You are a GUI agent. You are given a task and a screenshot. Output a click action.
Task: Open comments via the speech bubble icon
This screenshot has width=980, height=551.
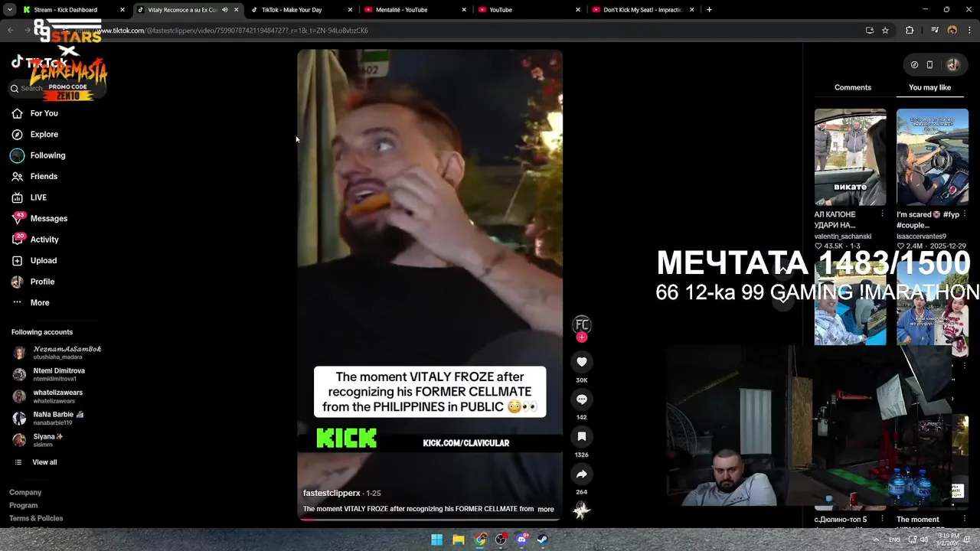tap(582, 399)
